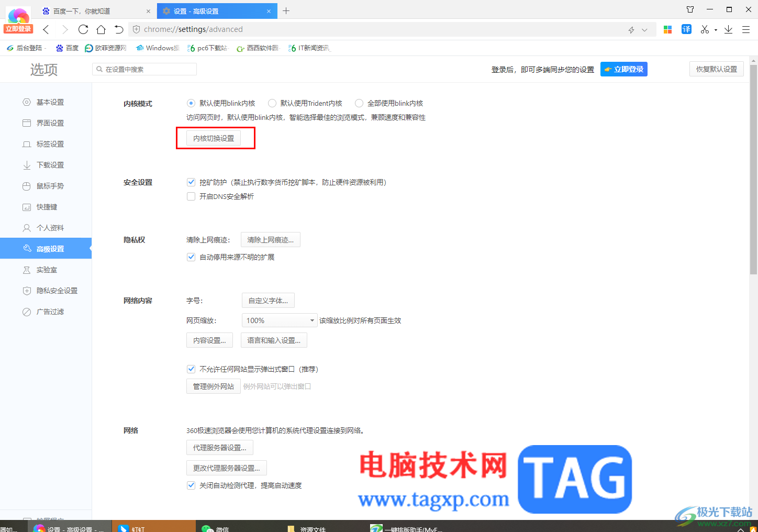Open the translate icon in the toolbar
758x532 pixels.
tap(686, 29)
